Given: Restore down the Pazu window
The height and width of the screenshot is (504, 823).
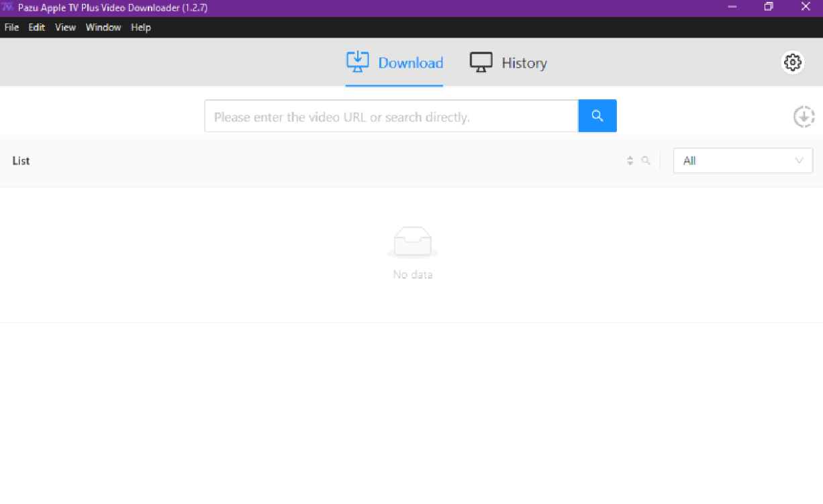Looking at the screenshot, I should click(769, 7).
